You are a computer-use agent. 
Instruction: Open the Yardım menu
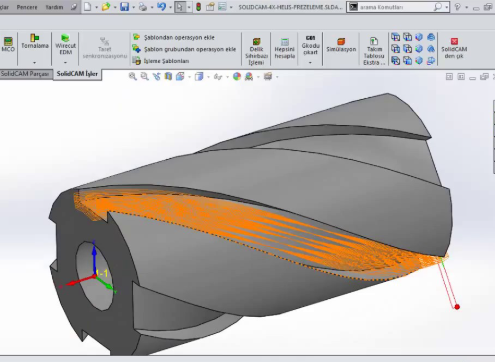pos(54,7)
